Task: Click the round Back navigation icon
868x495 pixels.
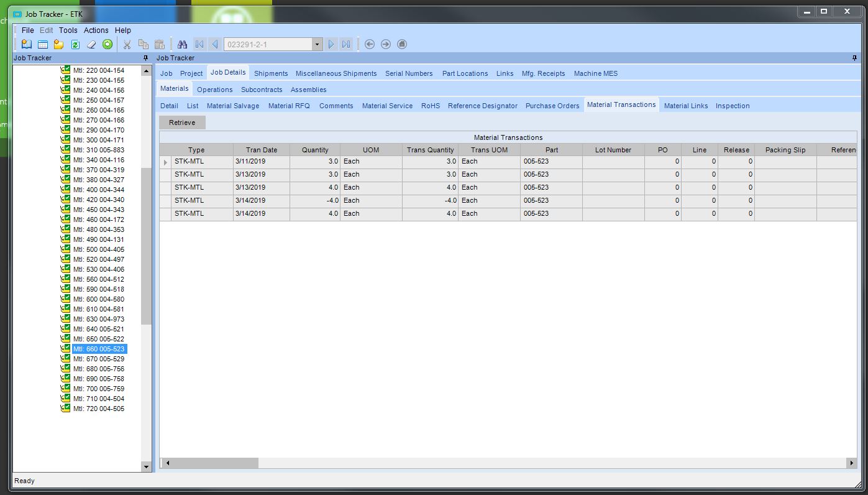Action: click(x=370, y=44)
